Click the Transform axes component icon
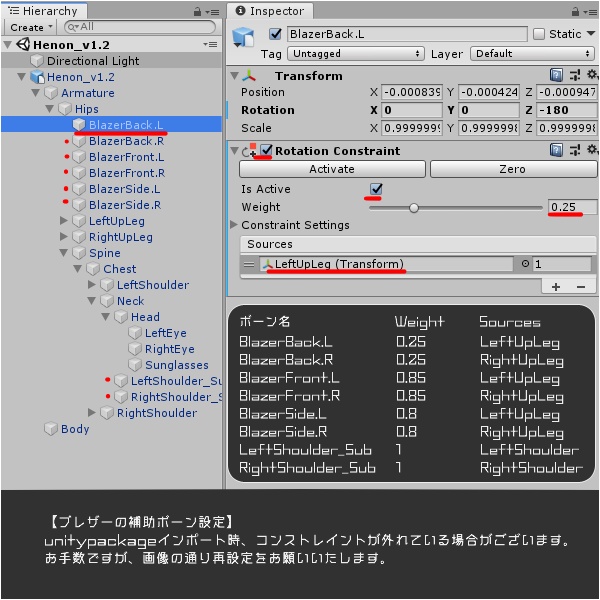The width and height of the screenshot is (600, 600). pos(249,75)
